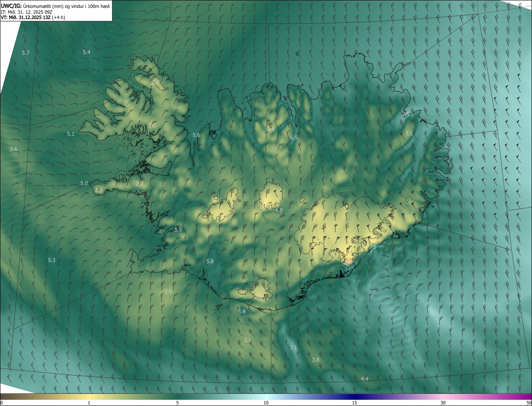This screenshot has width=532, height=406.
Task: Click the 8.5 value southeast of Iceland
Action: click(433, 313)
